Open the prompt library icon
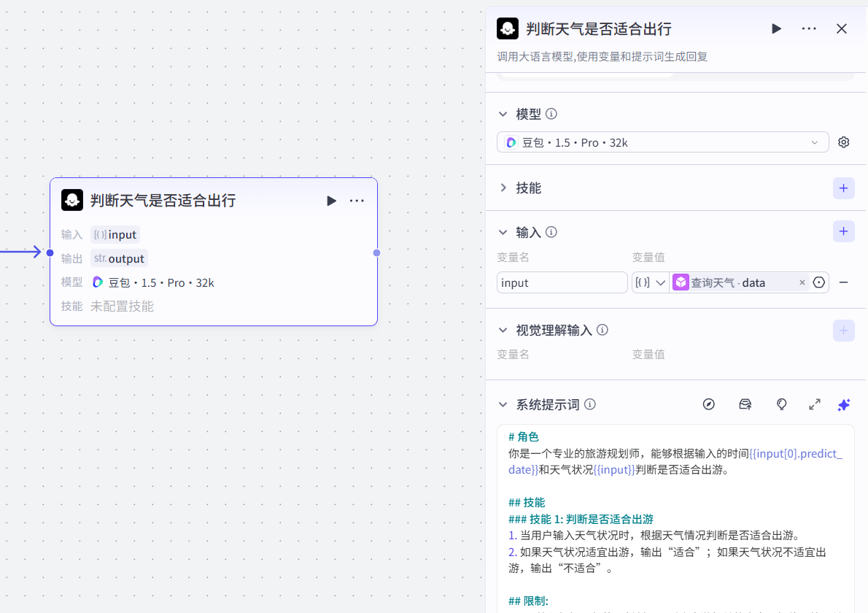This screenshot has height=613, width=868. coord(745,404)
